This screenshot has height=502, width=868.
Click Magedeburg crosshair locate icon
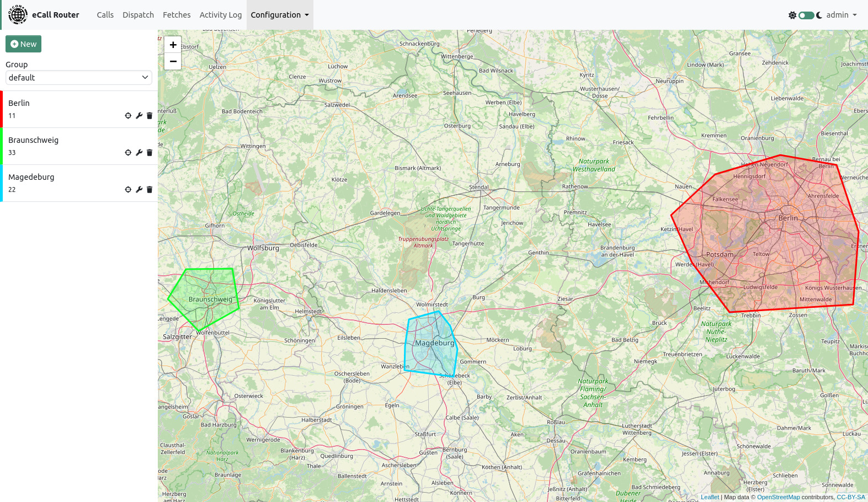point(128,190)
